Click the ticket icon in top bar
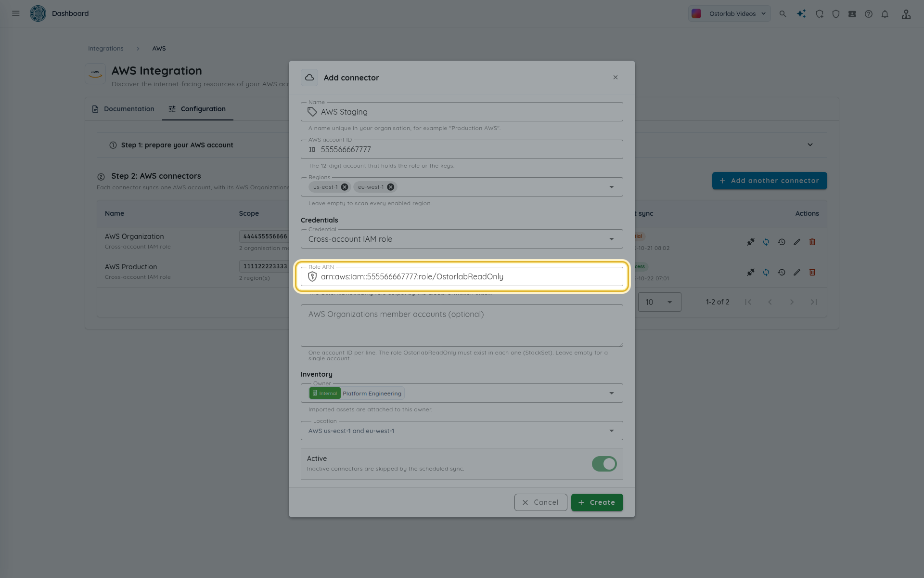Image resolution: width=924 pixels, height=578 pixels. (852, 14)
